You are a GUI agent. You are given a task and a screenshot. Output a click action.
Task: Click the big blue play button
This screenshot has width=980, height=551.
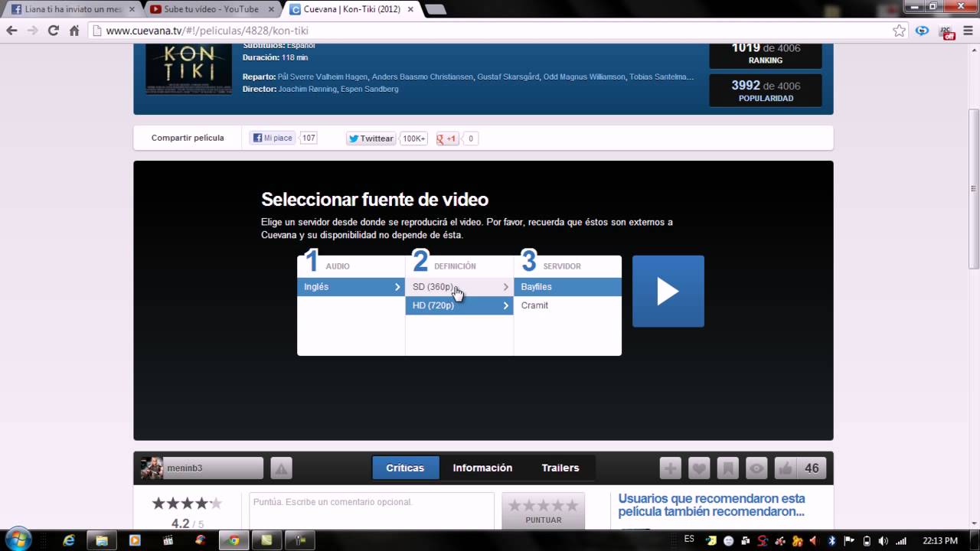(668, 291)
